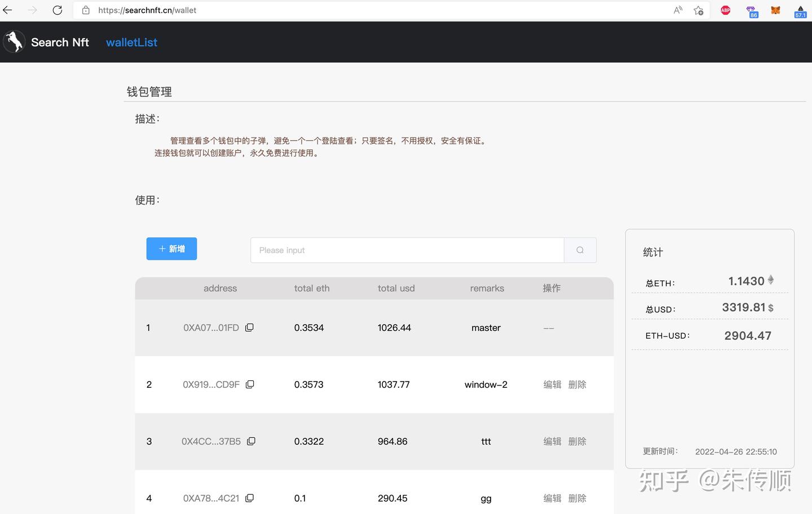812x514 pixels.
Task: Open the walletList navigation item
Action: tap(131, 42)
